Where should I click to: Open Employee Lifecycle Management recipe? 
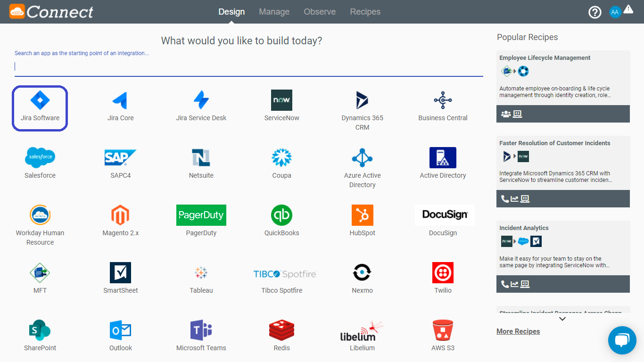click(x=563, y=86)
